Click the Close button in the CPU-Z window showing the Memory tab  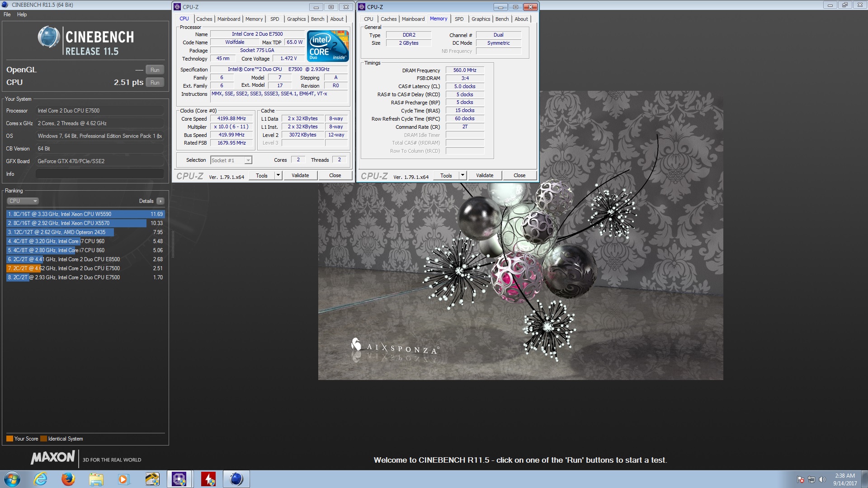tap(519, 175)
